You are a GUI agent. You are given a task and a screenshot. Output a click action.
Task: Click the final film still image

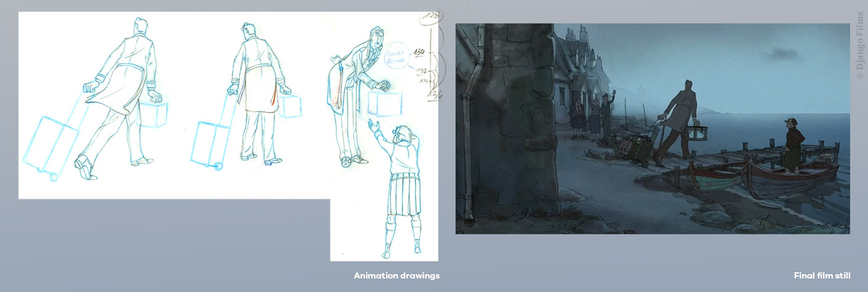pyautogui.click(x=653, y=128)
